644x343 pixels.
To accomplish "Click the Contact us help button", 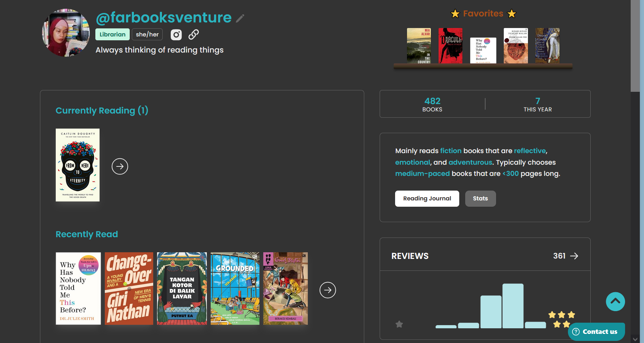I will pyautogui.click(x=596, y=332).
